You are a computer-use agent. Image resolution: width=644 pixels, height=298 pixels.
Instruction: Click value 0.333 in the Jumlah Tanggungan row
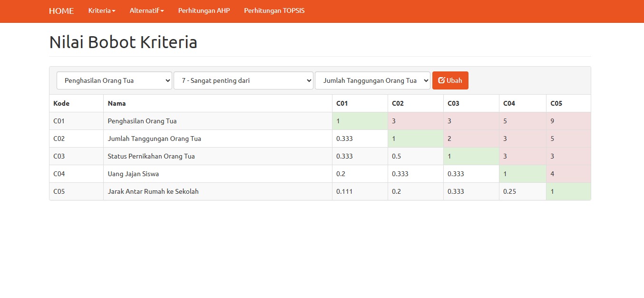click(360, 139)
